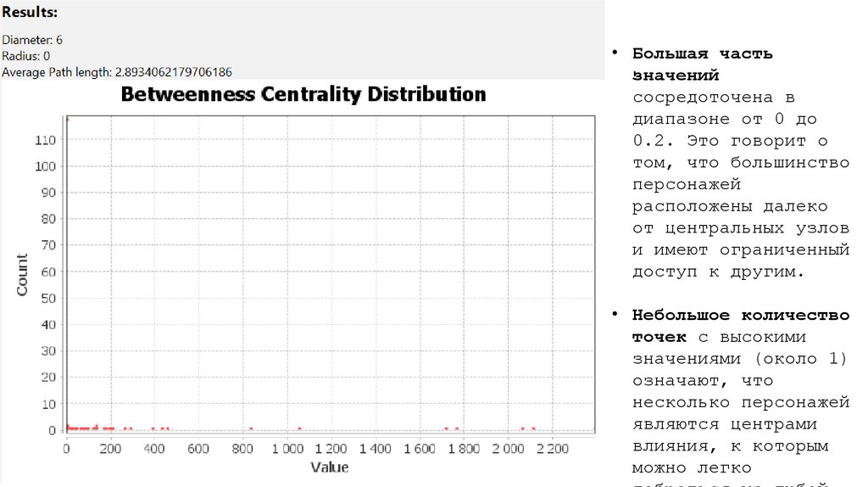Click the first bullet point marker
This screenshot has height=487, width=868.
(616, 53)
